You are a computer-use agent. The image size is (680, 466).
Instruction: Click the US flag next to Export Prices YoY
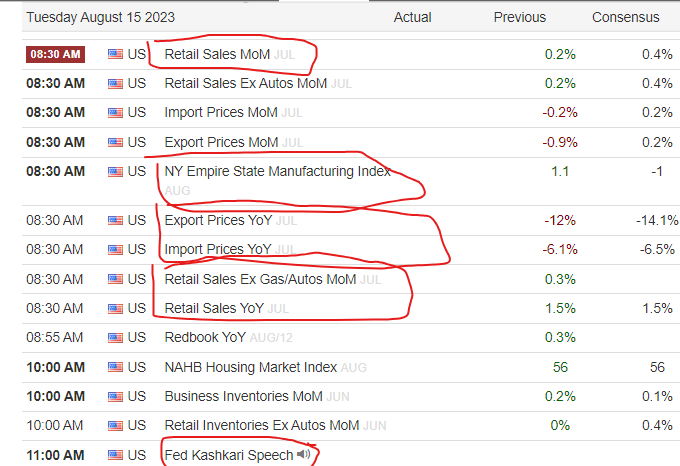pos(115,221)
